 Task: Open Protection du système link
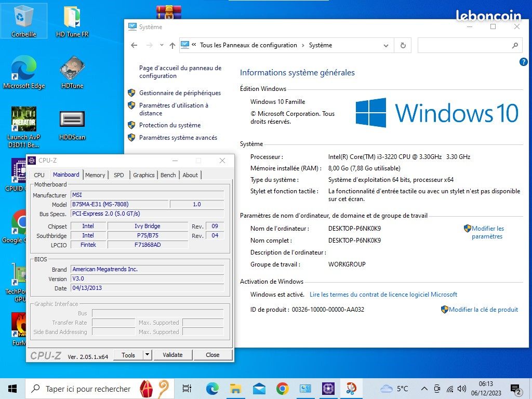170,125
